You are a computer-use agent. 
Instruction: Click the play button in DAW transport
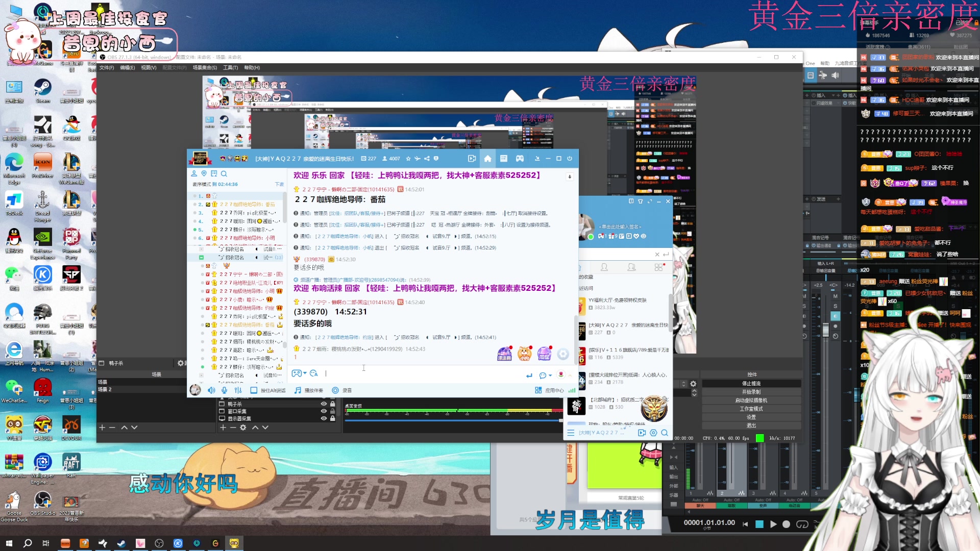point(773,524)
